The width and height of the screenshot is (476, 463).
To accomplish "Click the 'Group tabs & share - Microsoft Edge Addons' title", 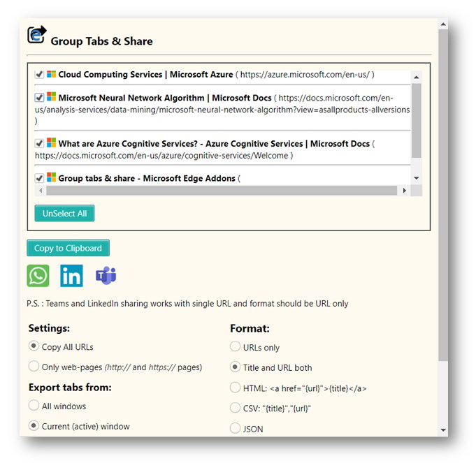I will (x=147, y=178).
